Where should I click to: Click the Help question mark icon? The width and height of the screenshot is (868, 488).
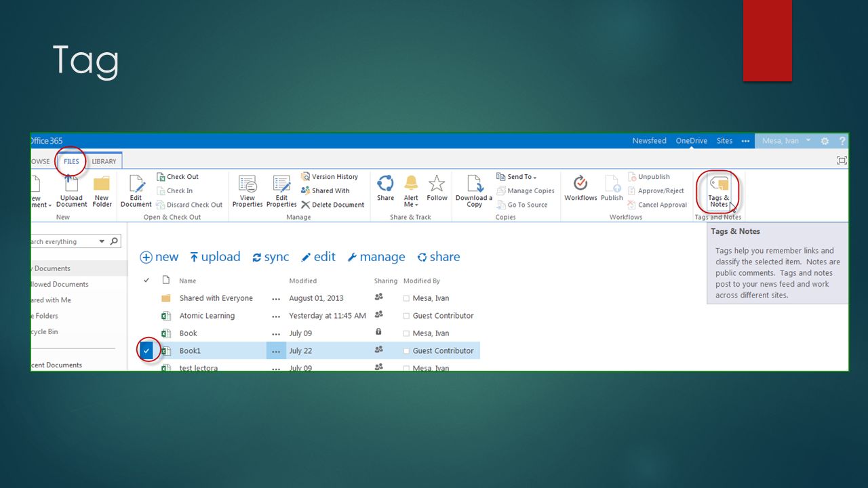click(x=842, y=141)
